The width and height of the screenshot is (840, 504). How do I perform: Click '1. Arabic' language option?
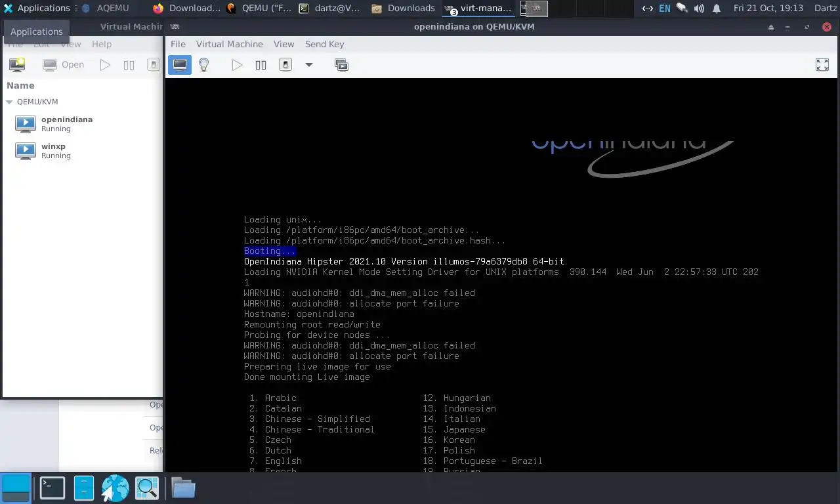point(273,398)
